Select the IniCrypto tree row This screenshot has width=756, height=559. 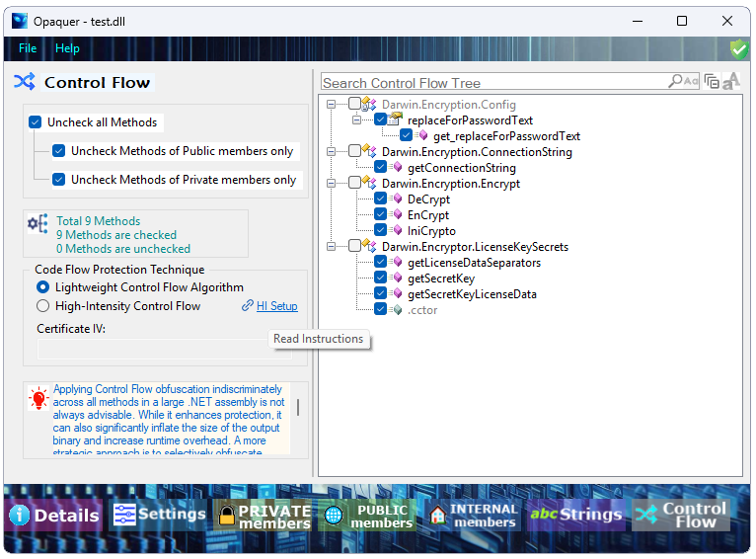(431, 231)
